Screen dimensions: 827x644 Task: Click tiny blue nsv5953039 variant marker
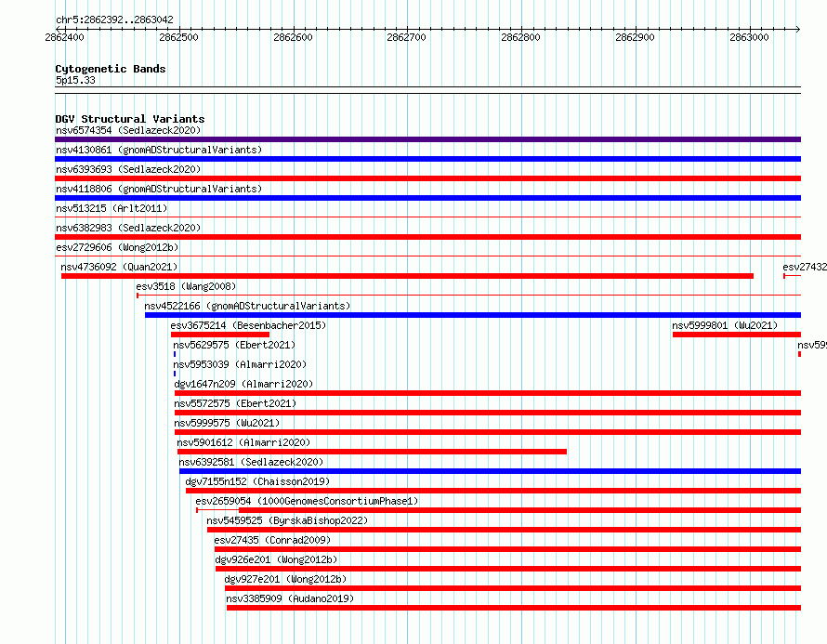coord(175,374)
